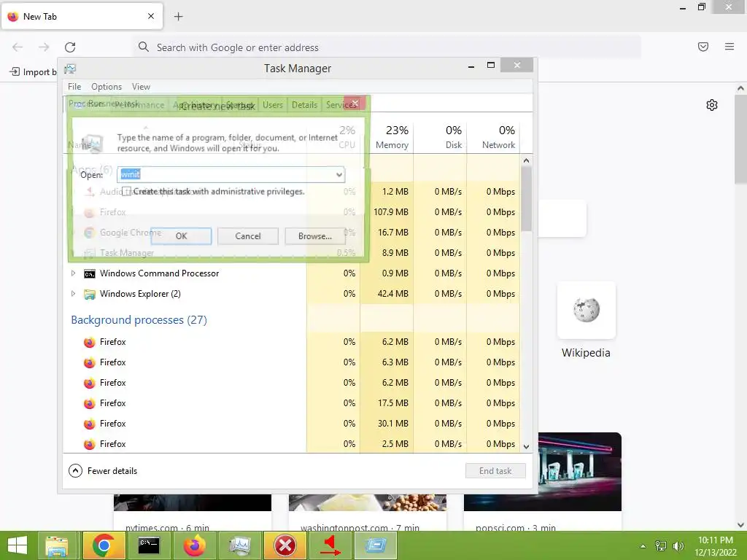Click Background processes (27) heading
The height and width of the screenshot is (560, 747).
point(139,320)
